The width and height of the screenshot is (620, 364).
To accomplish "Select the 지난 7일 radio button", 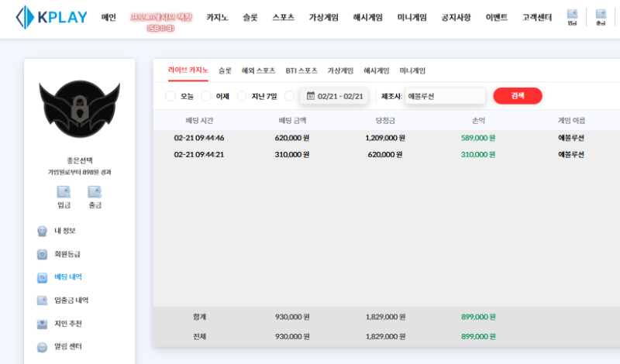I will [242, 96].
